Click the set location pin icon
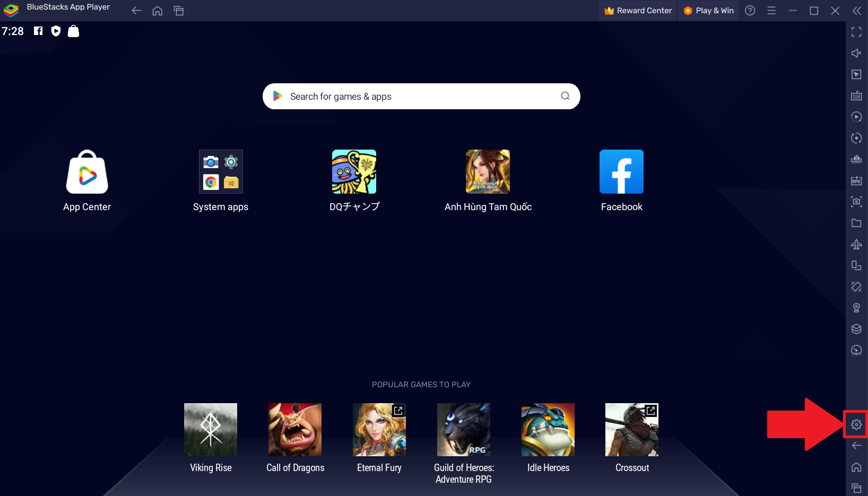Viewport: 868px width, 496px height. coord(856,308)
